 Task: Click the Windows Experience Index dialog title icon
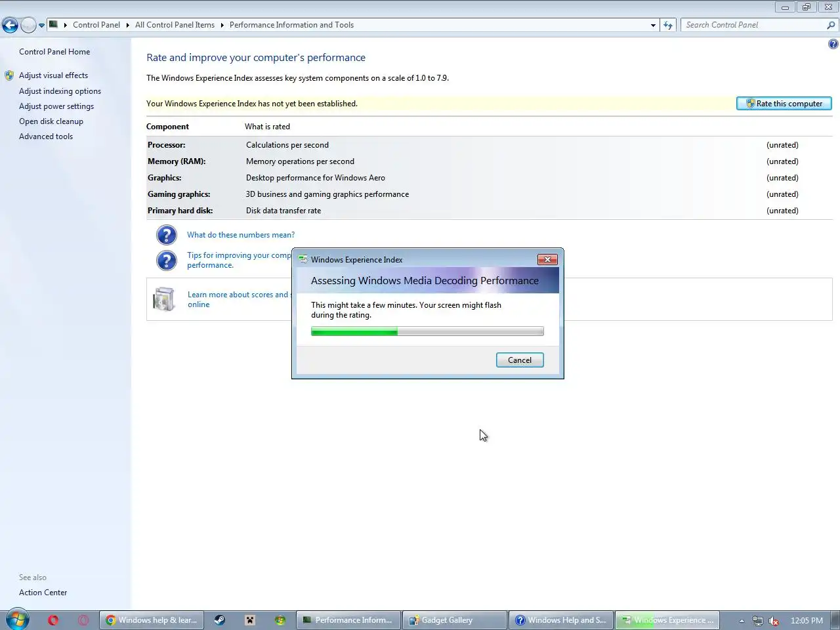pos(303,260)
